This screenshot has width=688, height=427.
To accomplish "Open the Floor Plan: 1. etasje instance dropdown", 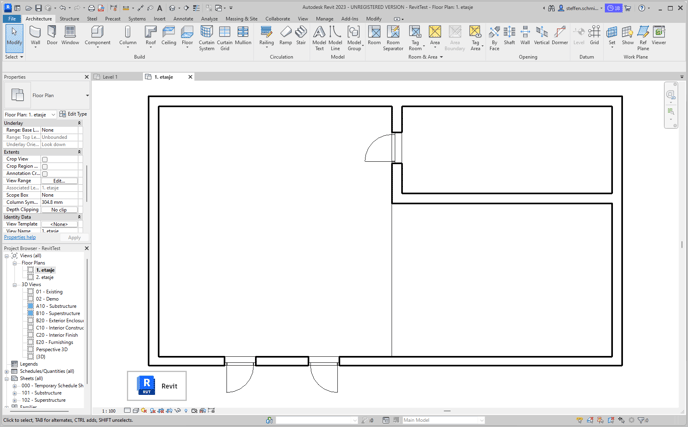I will (x=53, y=115).
